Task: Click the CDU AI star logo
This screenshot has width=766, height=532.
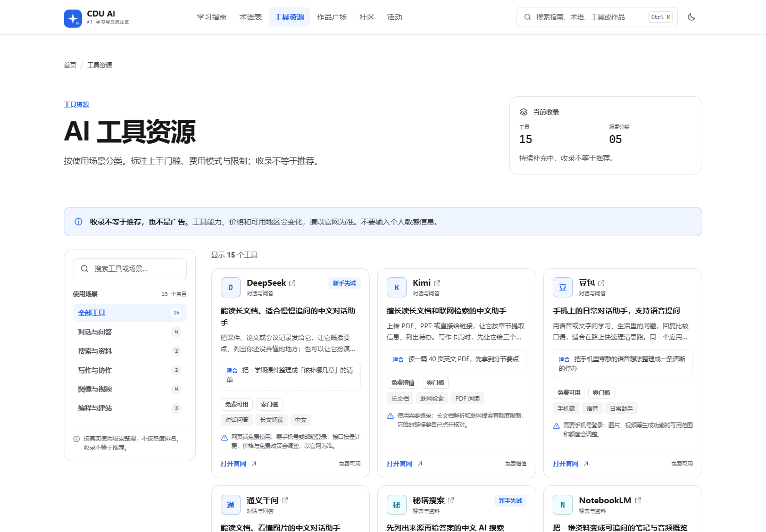Action: coord(73,19)
